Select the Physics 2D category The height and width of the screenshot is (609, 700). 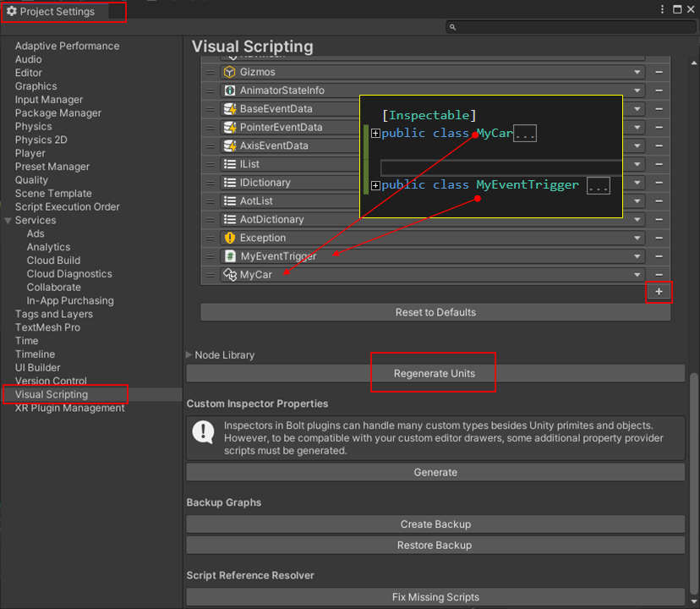click(x=41, y=140)
